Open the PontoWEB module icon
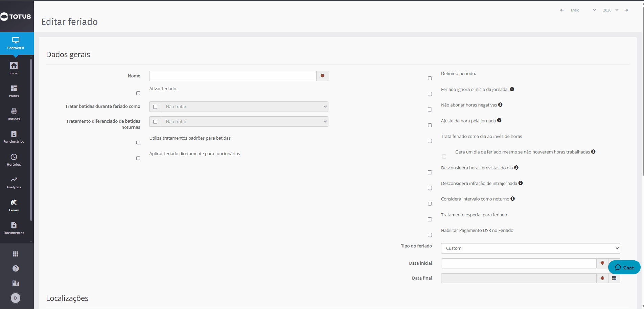 click(16, 43)
